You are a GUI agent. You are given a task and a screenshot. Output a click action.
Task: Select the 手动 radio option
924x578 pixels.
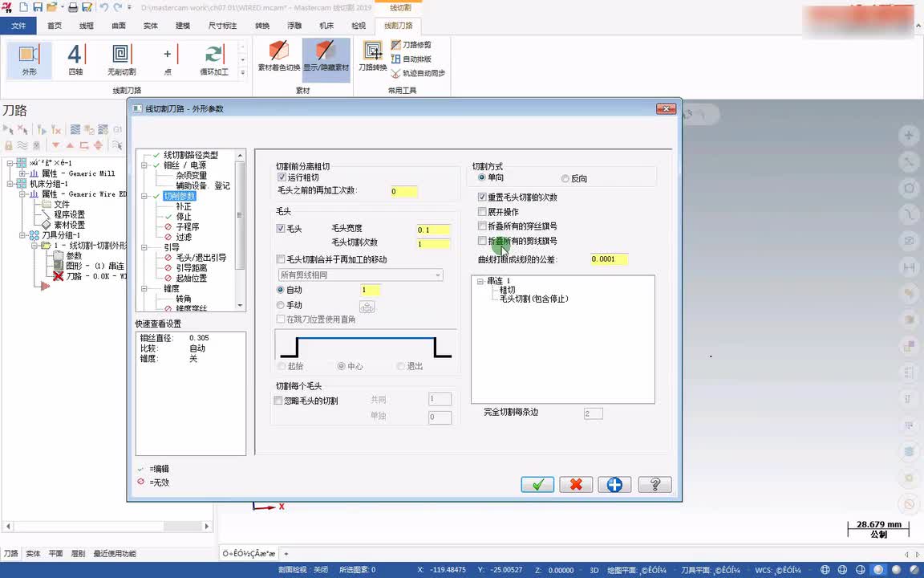(281, 305)
